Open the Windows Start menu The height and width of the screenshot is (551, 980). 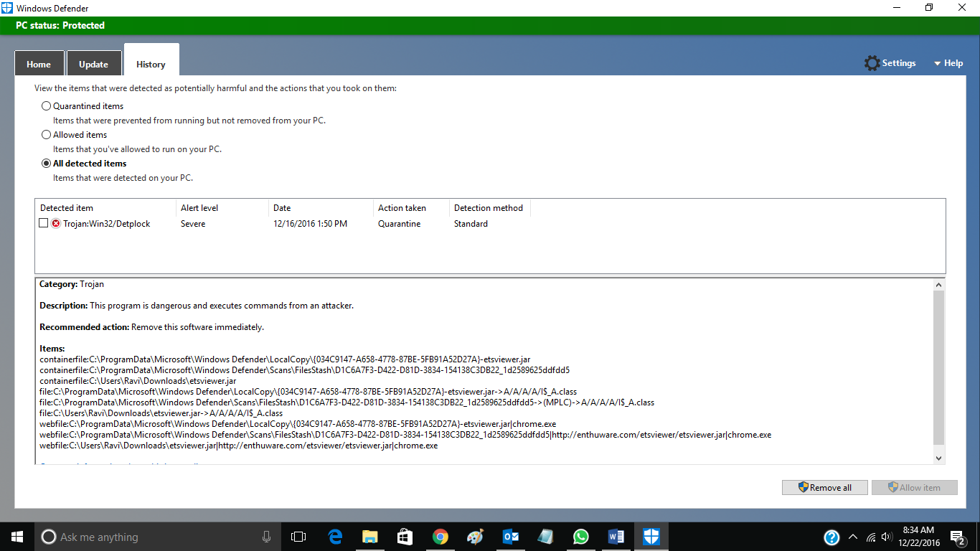pos(17,537)
